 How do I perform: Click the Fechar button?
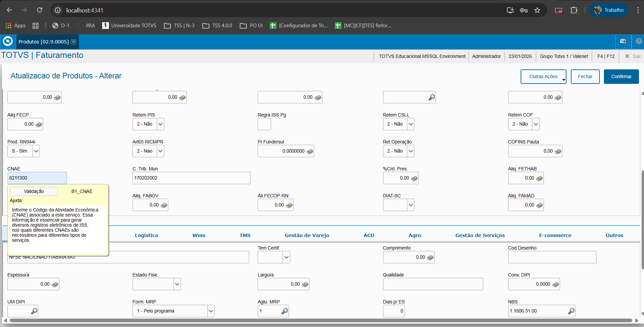585,76
